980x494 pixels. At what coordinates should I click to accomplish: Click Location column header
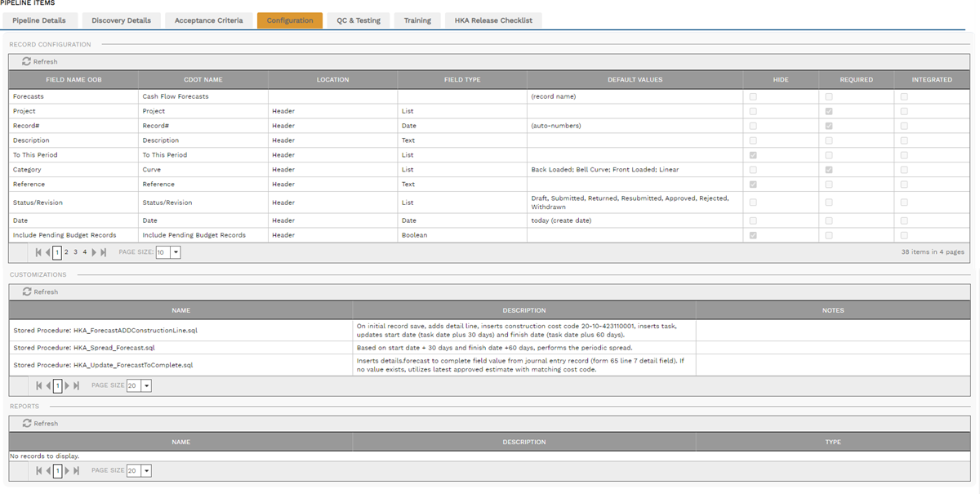333,79
